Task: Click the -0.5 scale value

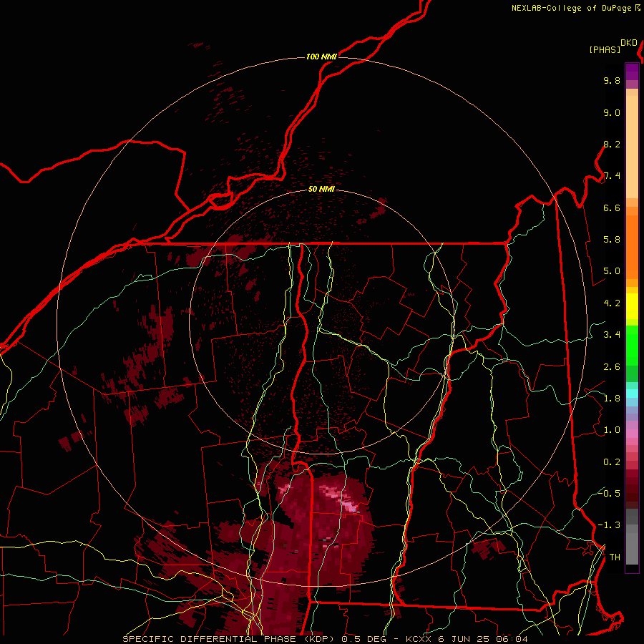Action: pyautogui.click(x=609, y=494)
